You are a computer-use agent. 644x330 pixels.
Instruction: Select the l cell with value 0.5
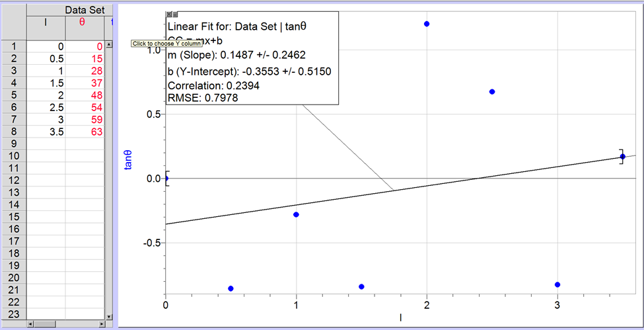click(46, 58)
